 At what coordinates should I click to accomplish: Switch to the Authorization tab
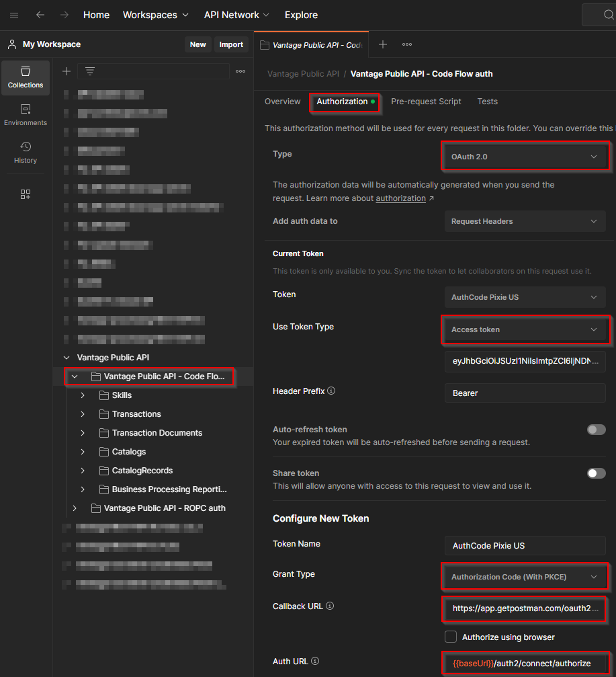point(345,102)
